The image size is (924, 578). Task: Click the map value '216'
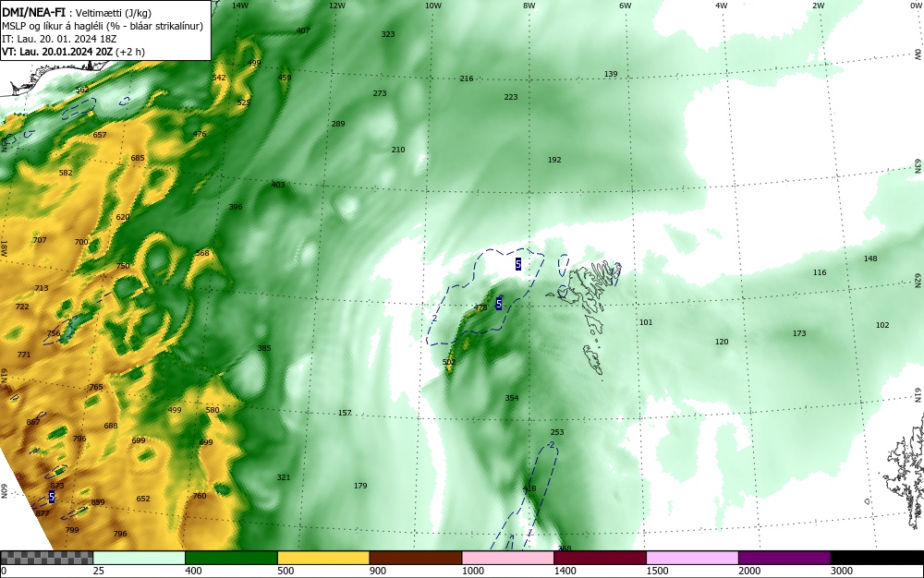(466, 78)
